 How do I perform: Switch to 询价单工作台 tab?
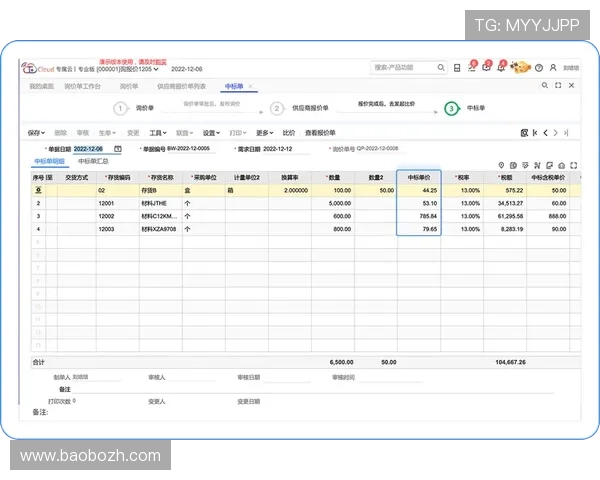[83, 87]
